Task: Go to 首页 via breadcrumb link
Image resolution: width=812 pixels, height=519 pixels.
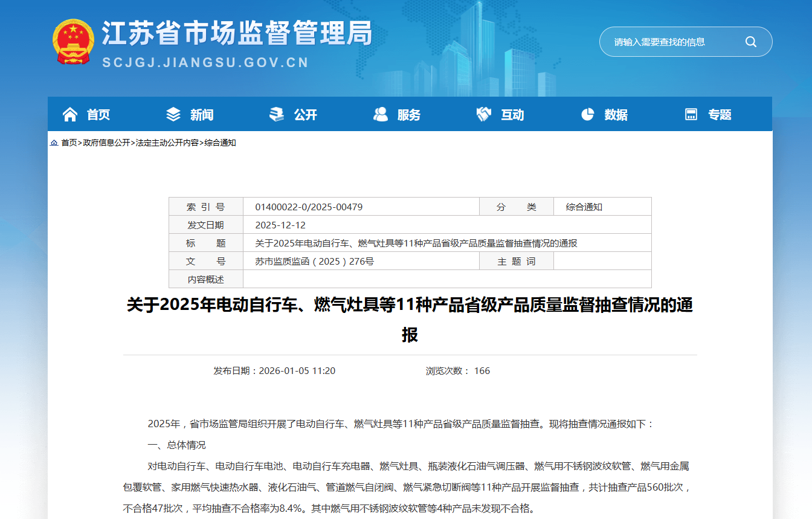Action: coord(69,143)
